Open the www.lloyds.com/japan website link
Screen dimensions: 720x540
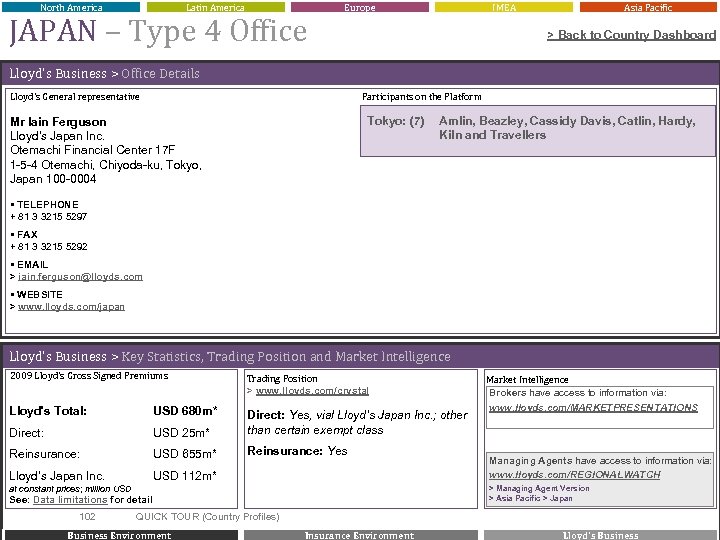tap(71, 306)
